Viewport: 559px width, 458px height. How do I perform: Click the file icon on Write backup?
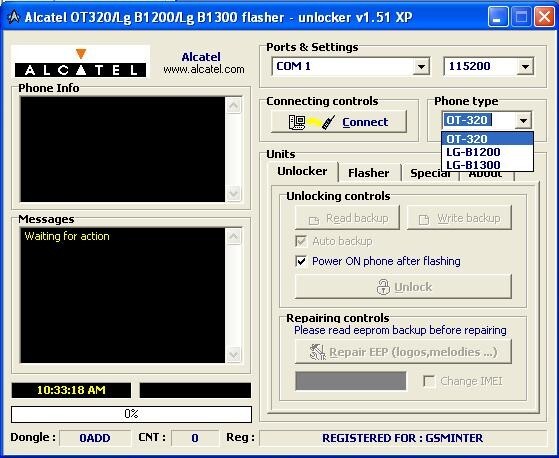[x=424, y=220]
